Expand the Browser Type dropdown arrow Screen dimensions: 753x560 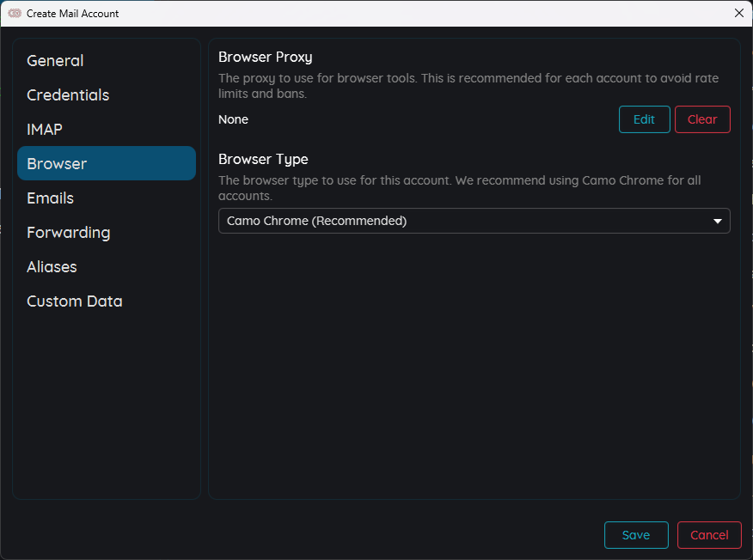click(x=718, y=222)
